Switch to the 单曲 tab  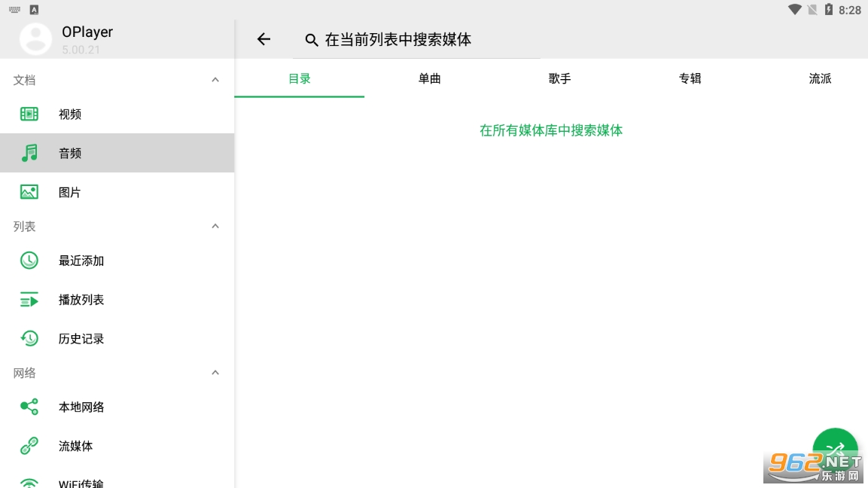point(430,78)
